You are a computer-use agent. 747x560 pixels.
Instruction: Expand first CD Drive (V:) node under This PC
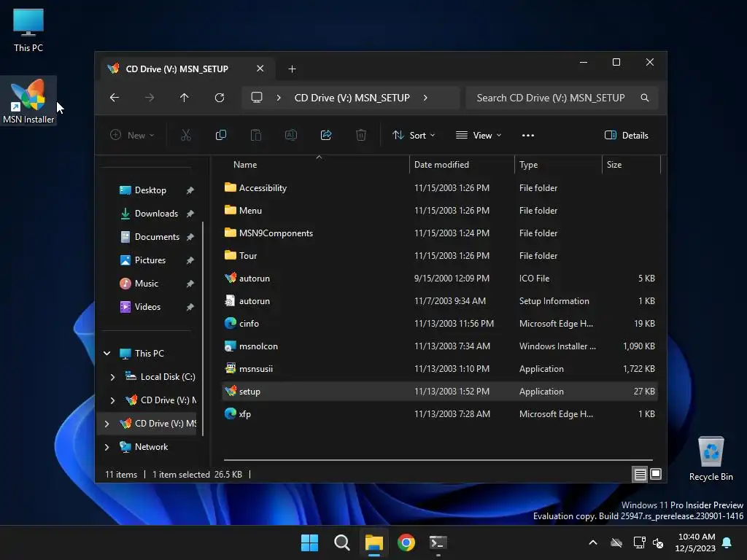(112, 400)
